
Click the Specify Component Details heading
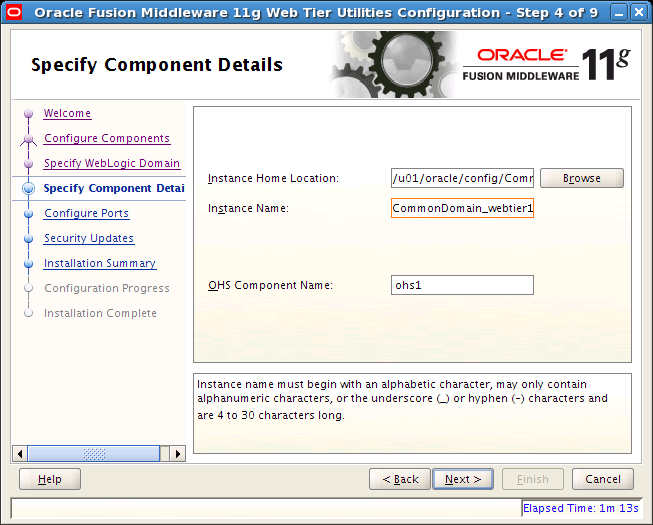(157, 65)
